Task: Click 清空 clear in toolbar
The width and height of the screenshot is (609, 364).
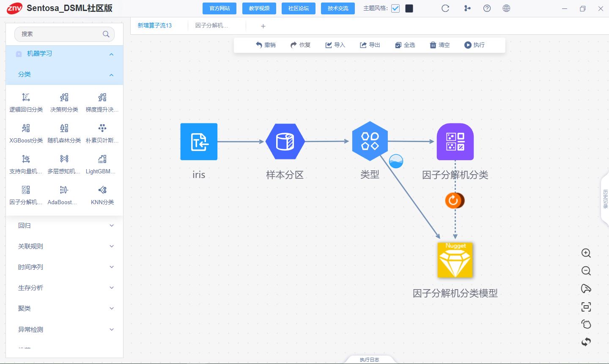Action: (x=439, y=45)
